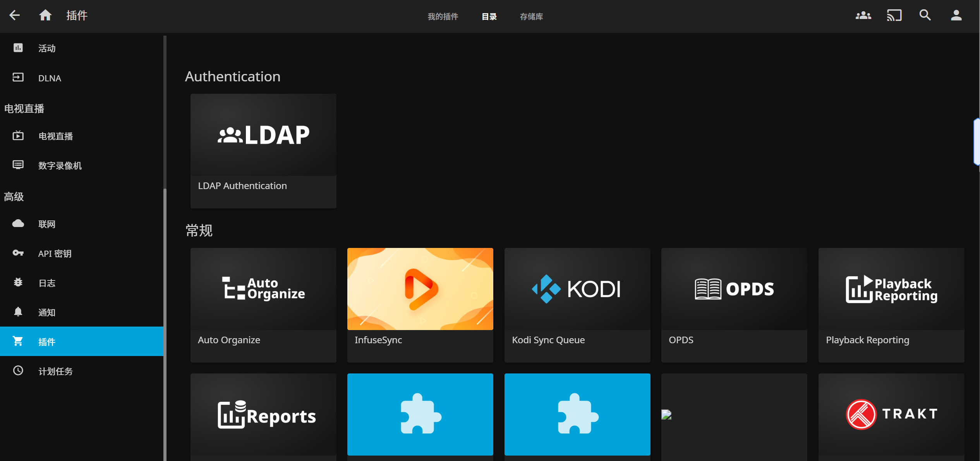
Task: Click the DLNA input icon
Action: [x=18, y=77]
